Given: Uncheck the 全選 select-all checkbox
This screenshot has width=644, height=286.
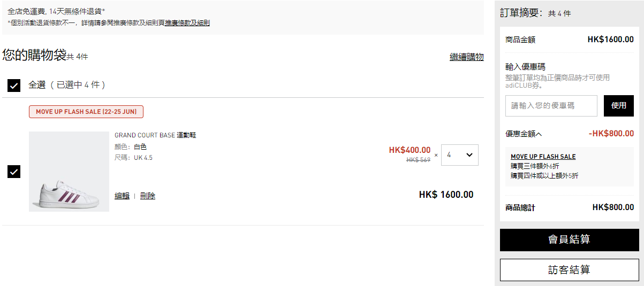Looking at the screenshot, I should pyautogui.click(x=14, y=86).
